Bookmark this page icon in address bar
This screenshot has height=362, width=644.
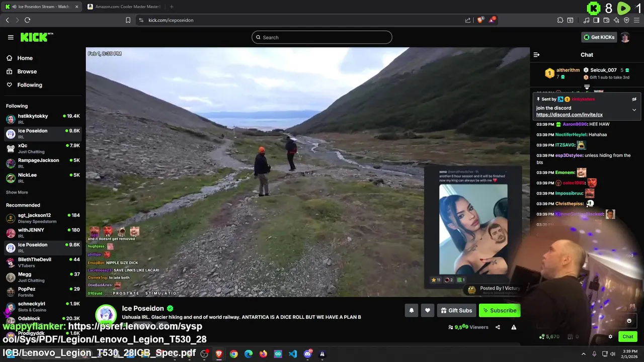[x=128, y=20]
